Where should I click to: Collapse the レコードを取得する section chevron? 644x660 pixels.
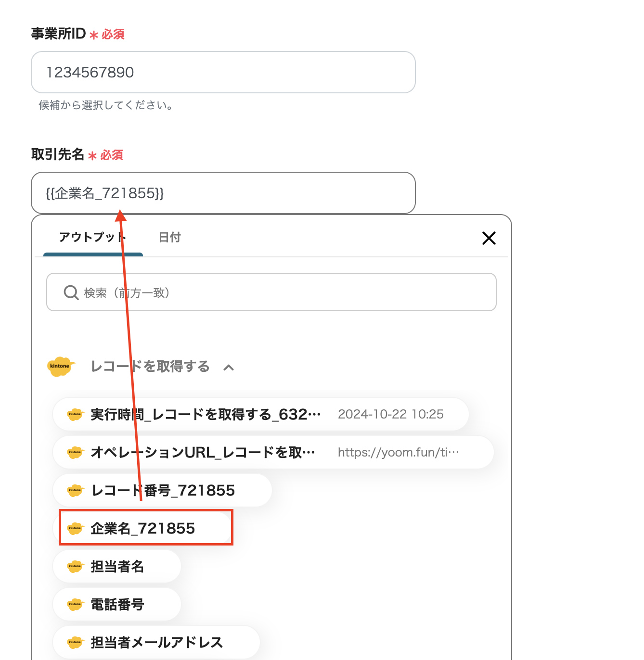pos(229,368)
